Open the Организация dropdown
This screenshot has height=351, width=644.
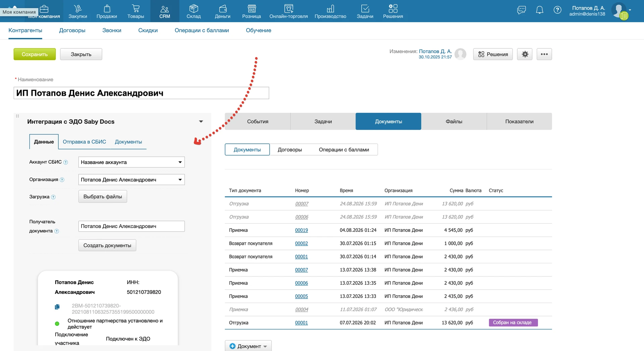131,180
